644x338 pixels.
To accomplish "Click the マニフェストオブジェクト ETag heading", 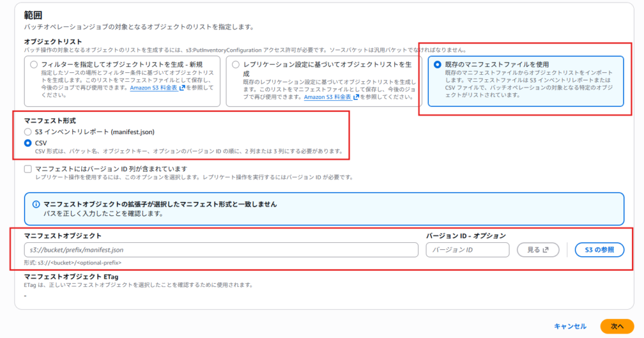I will point(71,276).
